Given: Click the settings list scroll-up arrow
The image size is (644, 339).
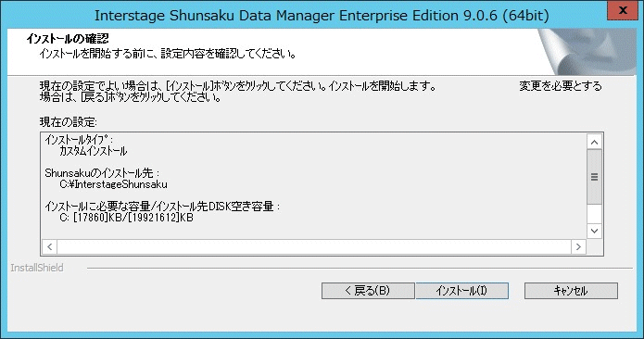Looking at the screenshot, I should point(594,142).
